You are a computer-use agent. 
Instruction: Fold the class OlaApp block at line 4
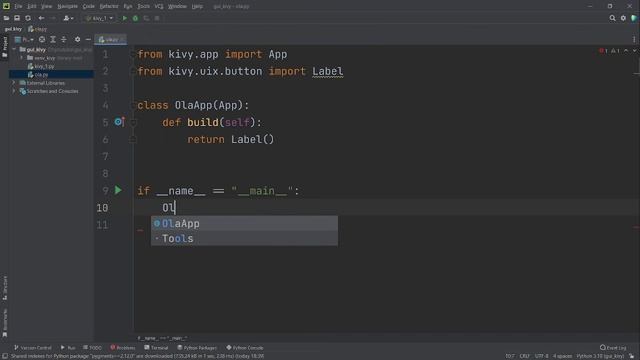tap(133, 105)
